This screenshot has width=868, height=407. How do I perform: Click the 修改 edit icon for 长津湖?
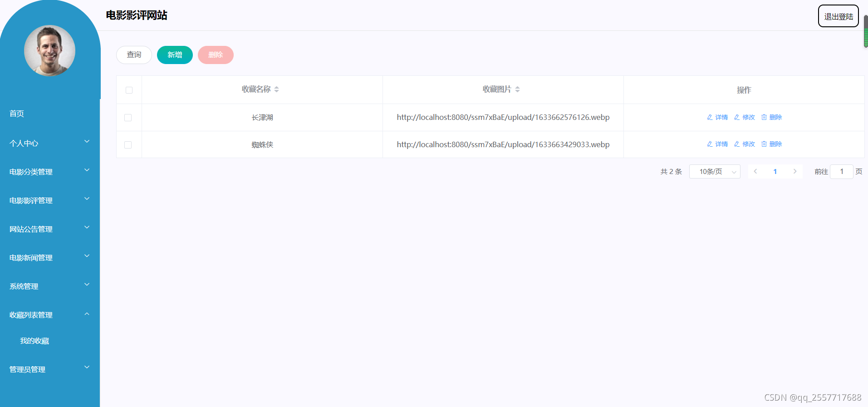(737, 117)
